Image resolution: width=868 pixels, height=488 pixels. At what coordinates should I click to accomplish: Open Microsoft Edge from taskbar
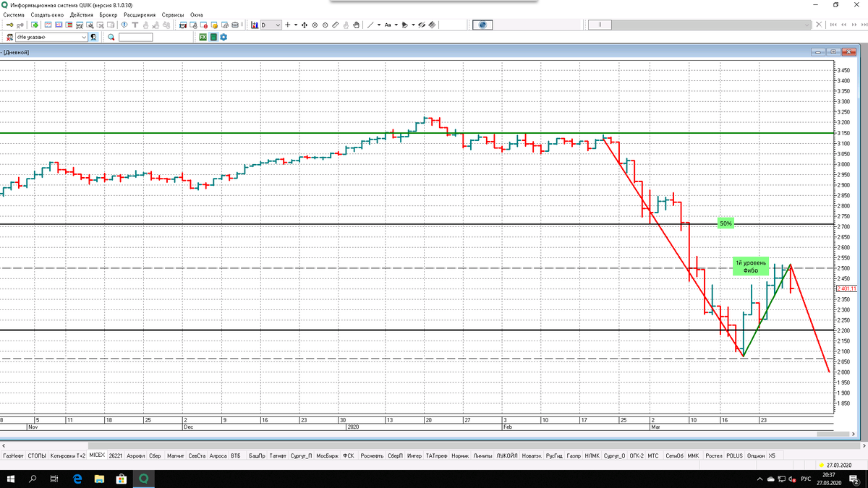[x=78, y=479]
